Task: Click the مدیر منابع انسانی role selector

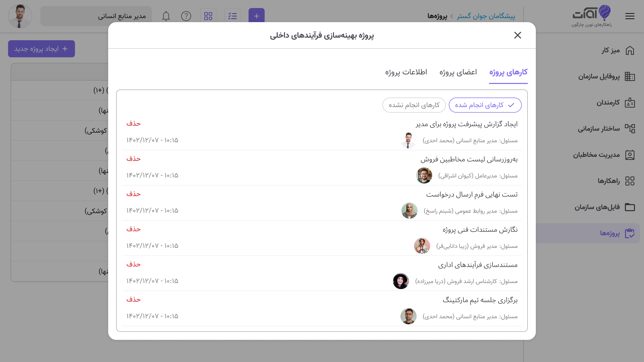Action: [x=96, y=16]
